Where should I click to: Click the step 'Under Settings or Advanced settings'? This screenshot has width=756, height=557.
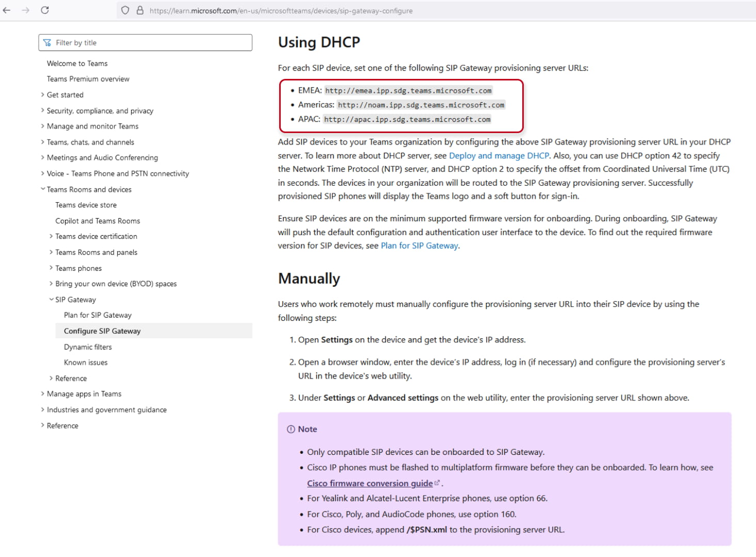click(493, 398)
